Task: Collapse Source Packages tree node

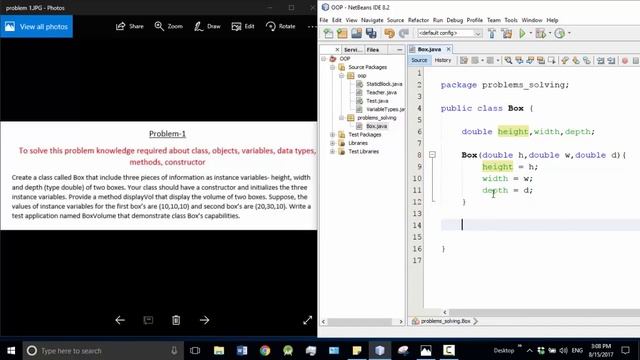Action: click(333, 67)
